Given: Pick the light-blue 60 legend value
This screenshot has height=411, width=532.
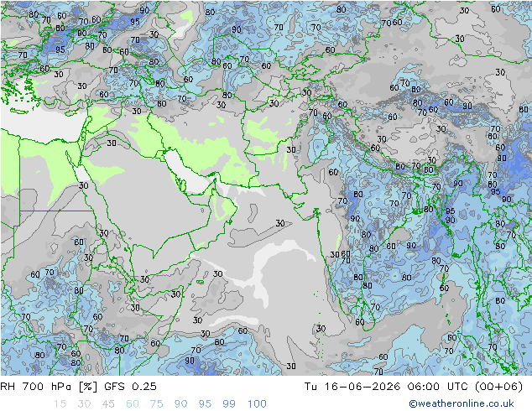Looking at the screenshot, I should point(133,404).
